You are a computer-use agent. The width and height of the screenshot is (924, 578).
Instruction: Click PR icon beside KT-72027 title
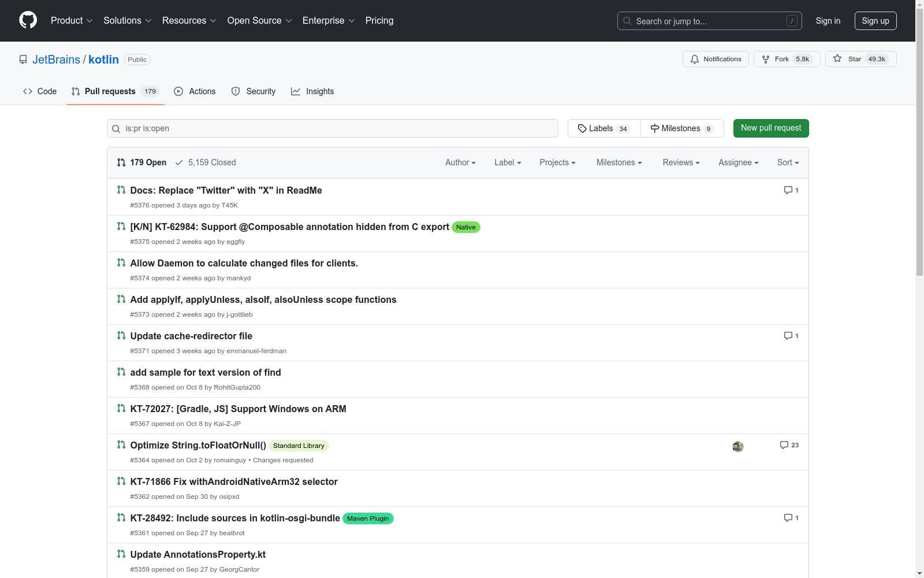pyautogui.click(x=121, y=409)
